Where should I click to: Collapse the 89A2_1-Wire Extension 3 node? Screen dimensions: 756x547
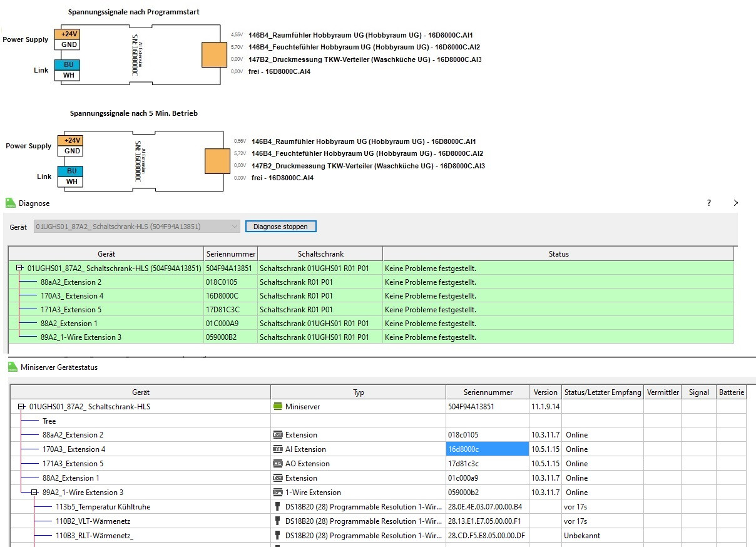(x=34, y=493)
